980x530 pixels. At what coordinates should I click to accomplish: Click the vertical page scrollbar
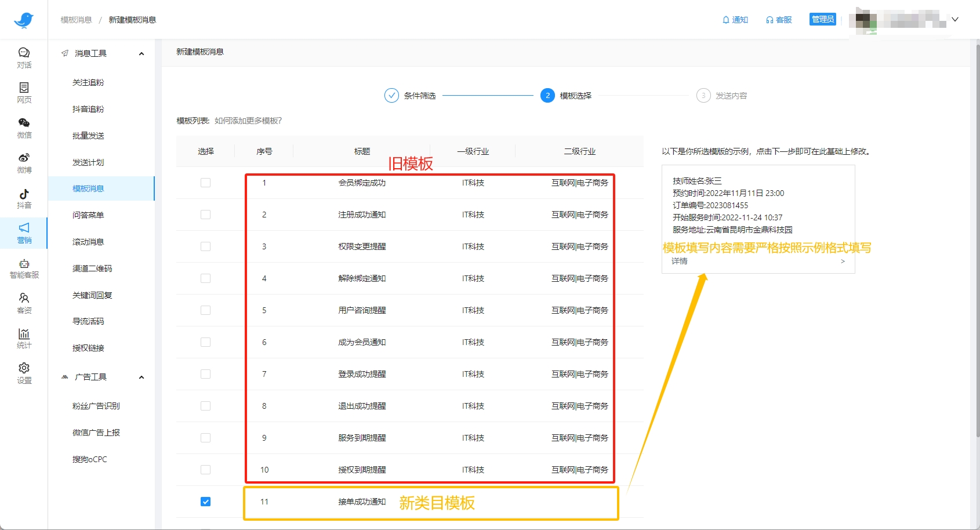[977, 232]
